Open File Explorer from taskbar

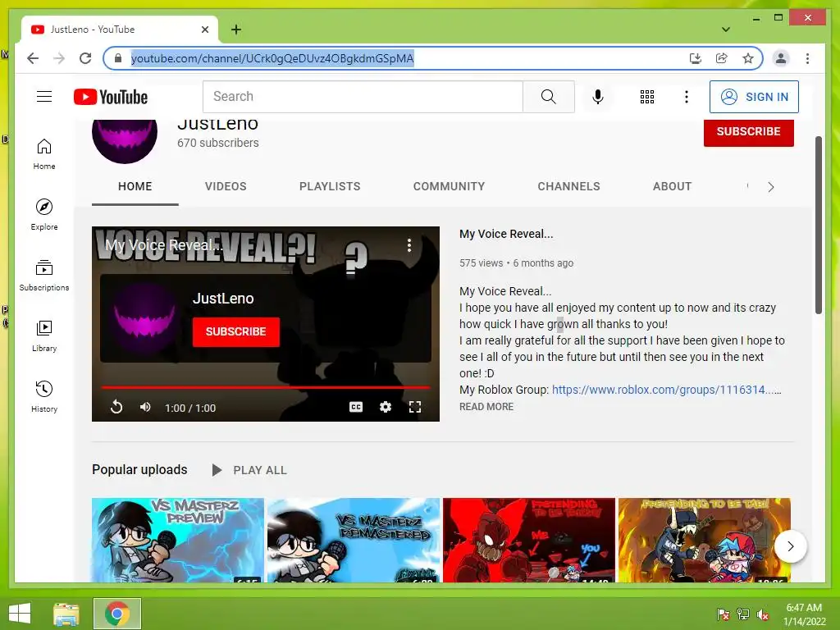point(66,614)
